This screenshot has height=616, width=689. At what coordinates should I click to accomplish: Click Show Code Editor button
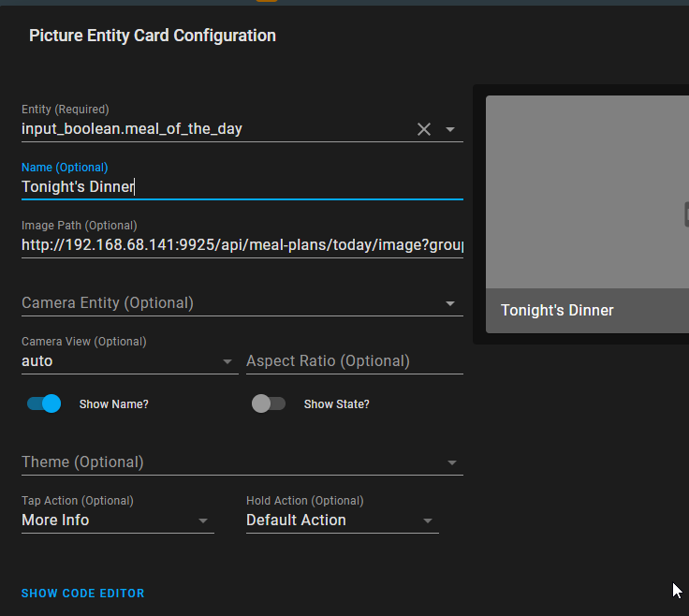tap(83, 594)
